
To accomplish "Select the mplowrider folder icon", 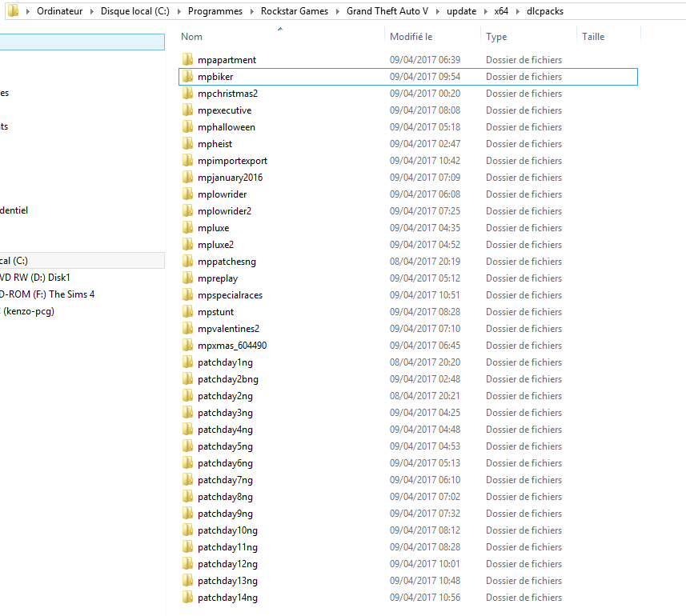I will (187, 194).
